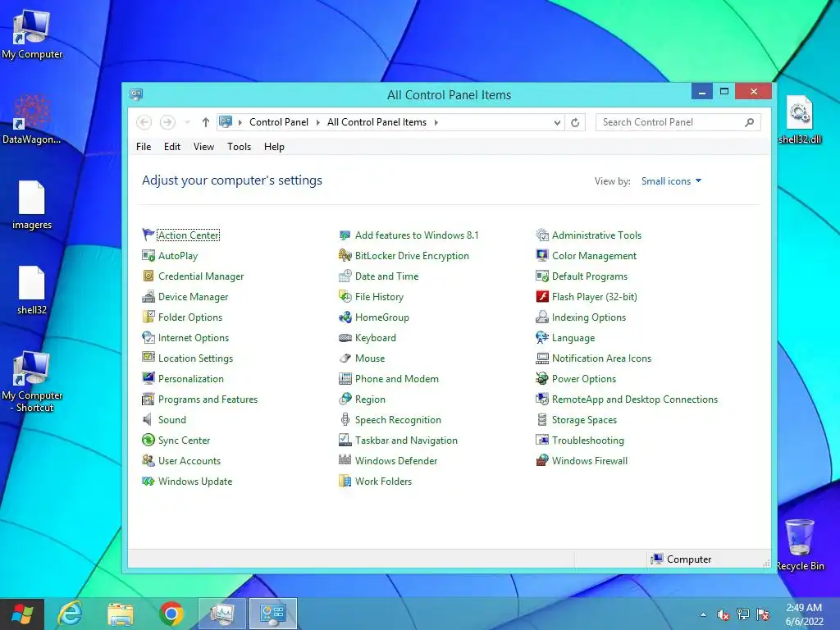This screenshot has height=630, width=840.
Task: Open the Programs and Features link
Action: coord(208,399)
